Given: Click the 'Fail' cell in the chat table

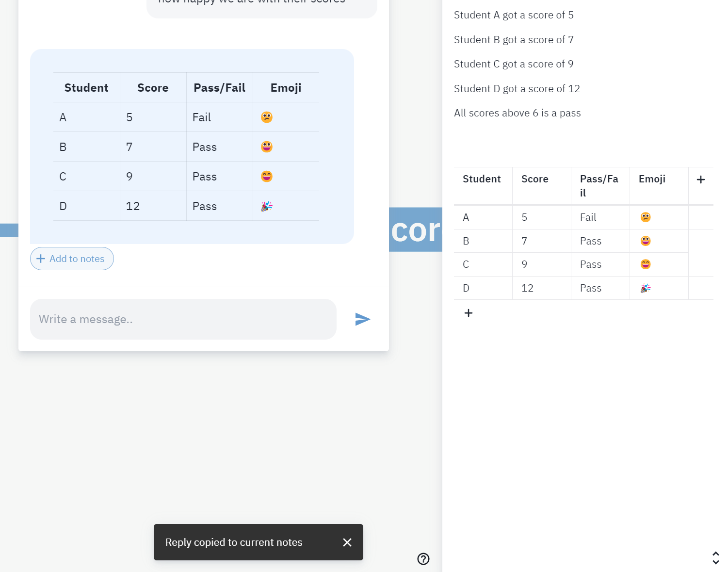Looking at the screenshot, I should coord(220,117).
